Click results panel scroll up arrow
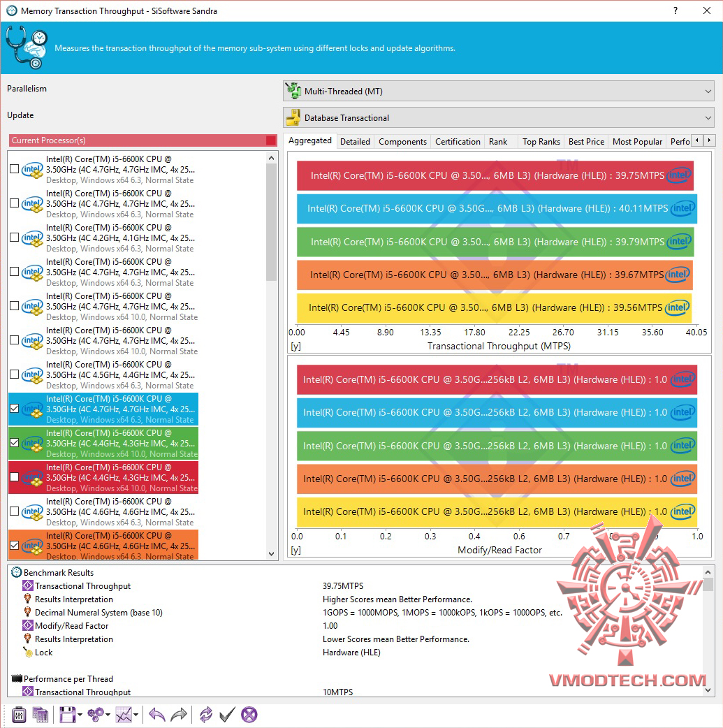This screenshot has width=723, height=728. click(x=708, y=572)
